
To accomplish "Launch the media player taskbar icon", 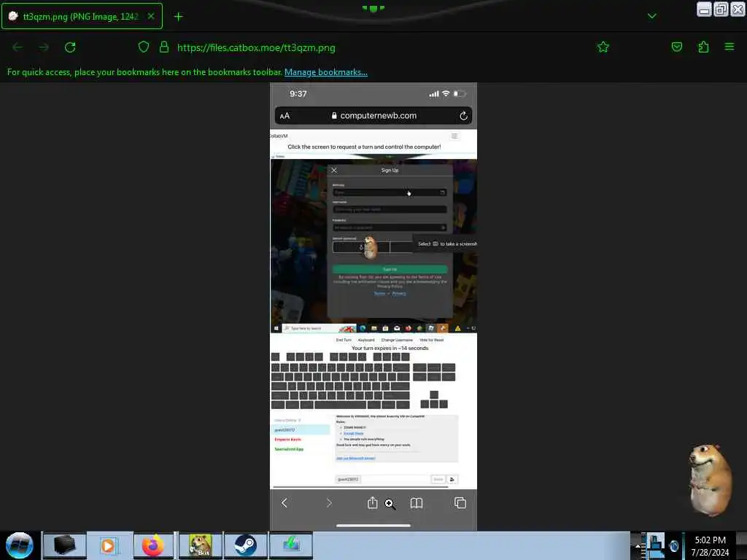I will click(x=108, y=545).
